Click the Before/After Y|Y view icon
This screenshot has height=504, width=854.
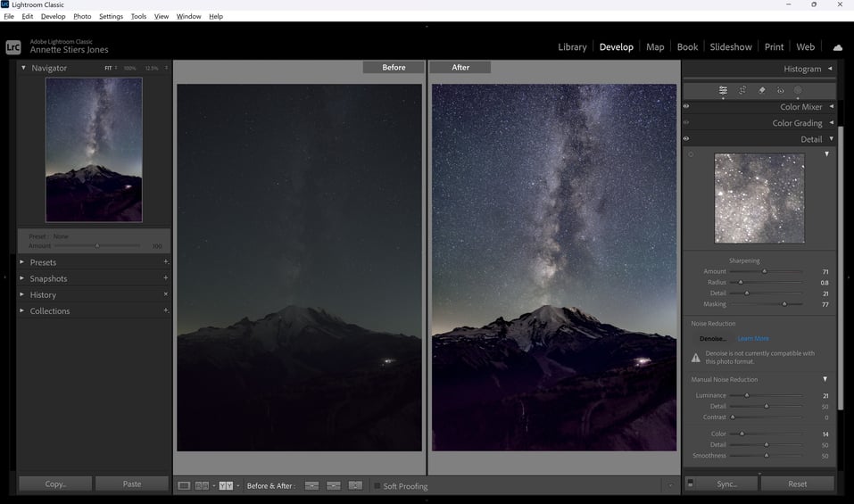pyautogui.click(x=226, y=485)
